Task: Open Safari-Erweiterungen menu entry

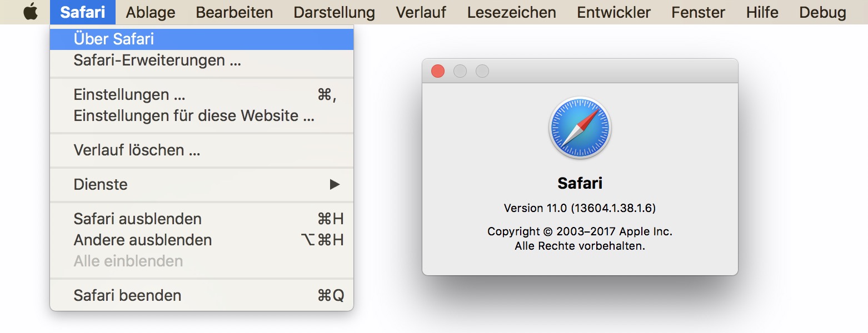Action: (157, 60)
